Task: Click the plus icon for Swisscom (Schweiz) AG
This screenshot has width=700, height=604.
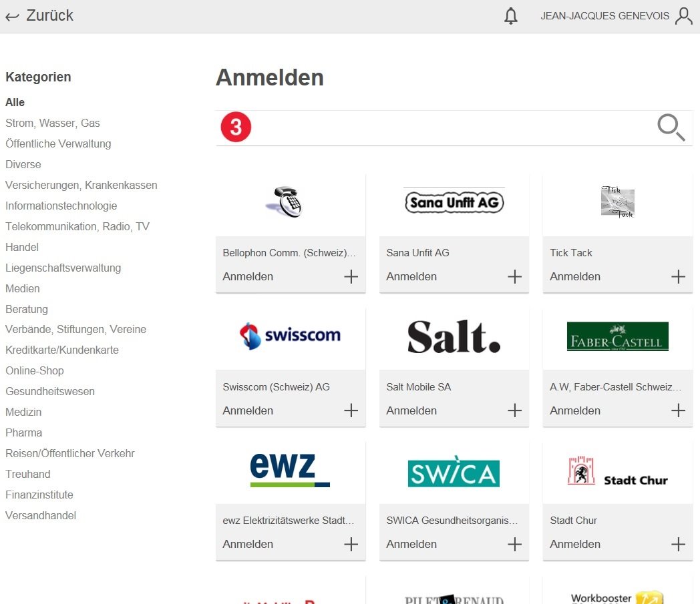Action: click(x=351, y=410)
